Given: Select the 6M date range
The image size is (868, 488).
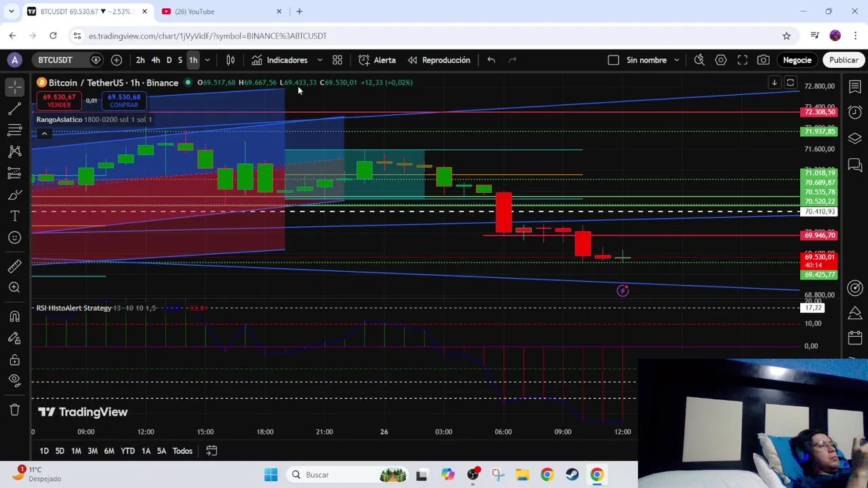Looking at the screenshot, I should pyautogui.click(x=109, y=451).
